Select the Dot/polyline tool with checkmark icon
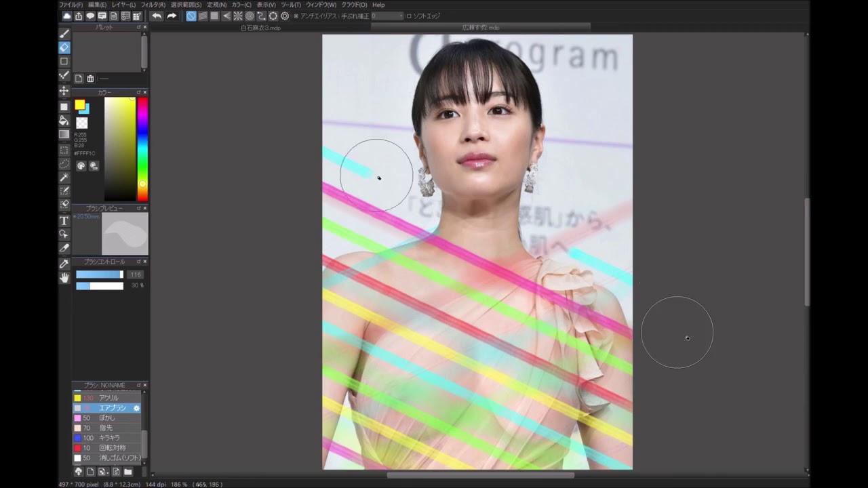The image size is (868, 488). tap(64, 75)
